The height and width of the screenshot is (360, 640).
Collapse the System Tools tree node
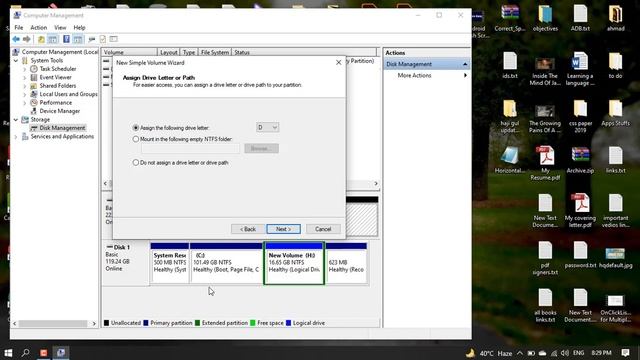pos(16,60)
